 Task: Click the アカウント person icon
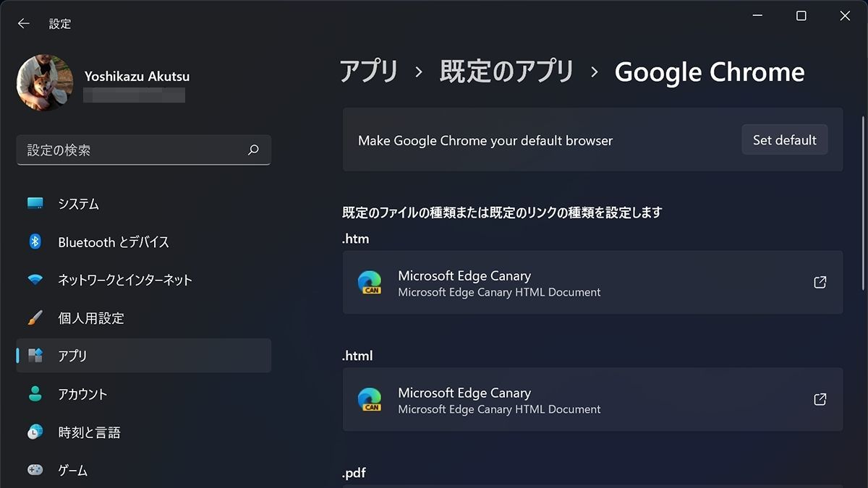[35, 394]
